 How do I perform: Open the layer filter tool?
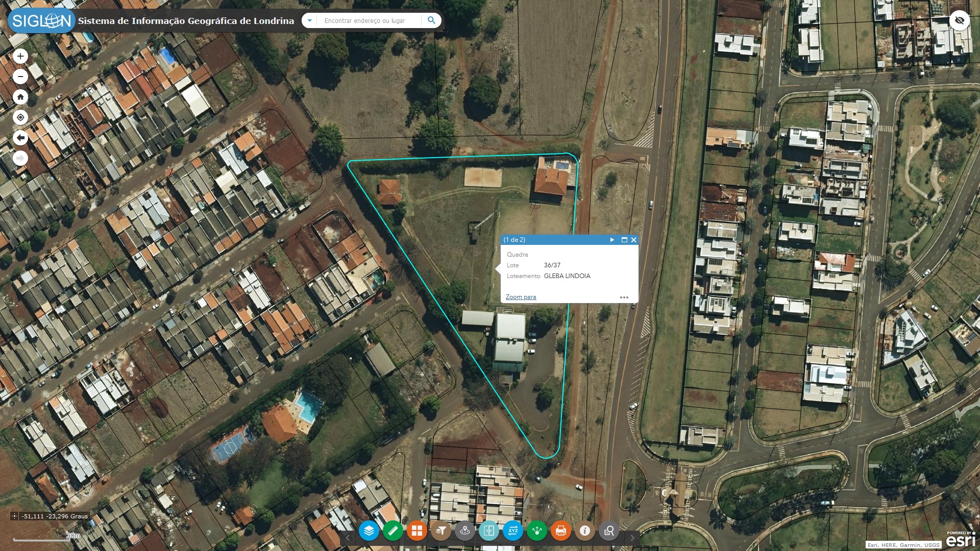(441, 531)
